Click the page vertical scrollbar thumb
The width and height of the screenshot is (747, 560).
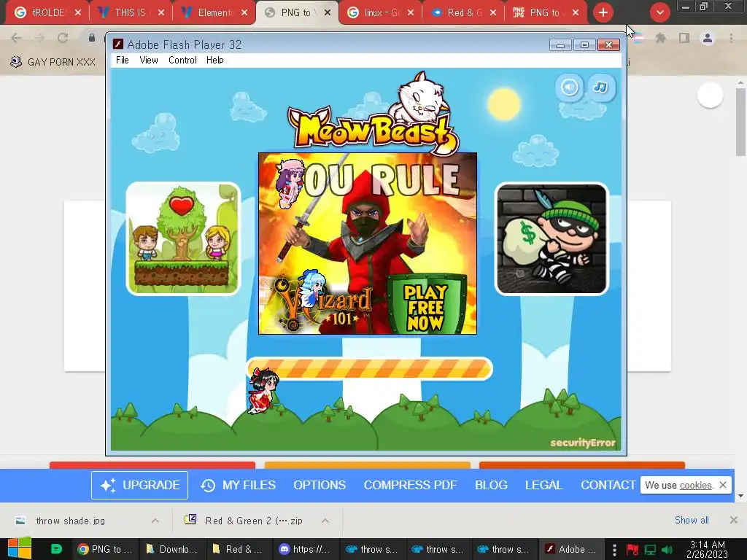point(740,122)
